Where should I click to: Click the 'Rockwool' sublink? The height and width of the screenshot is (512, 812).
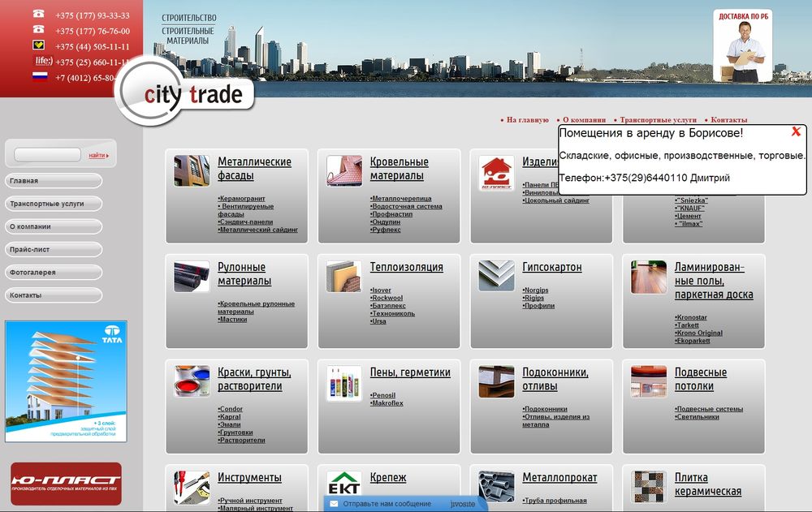[387, 298]
